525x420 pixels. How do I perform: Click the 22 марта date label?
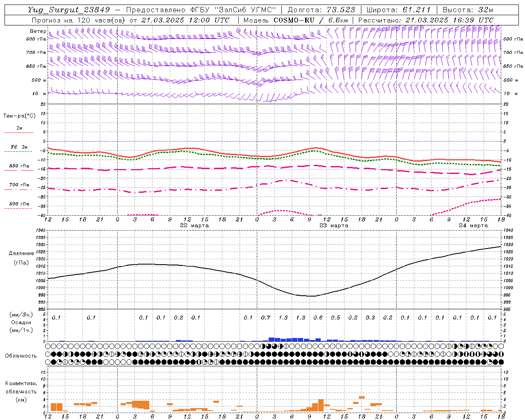(x=194, y=226)
